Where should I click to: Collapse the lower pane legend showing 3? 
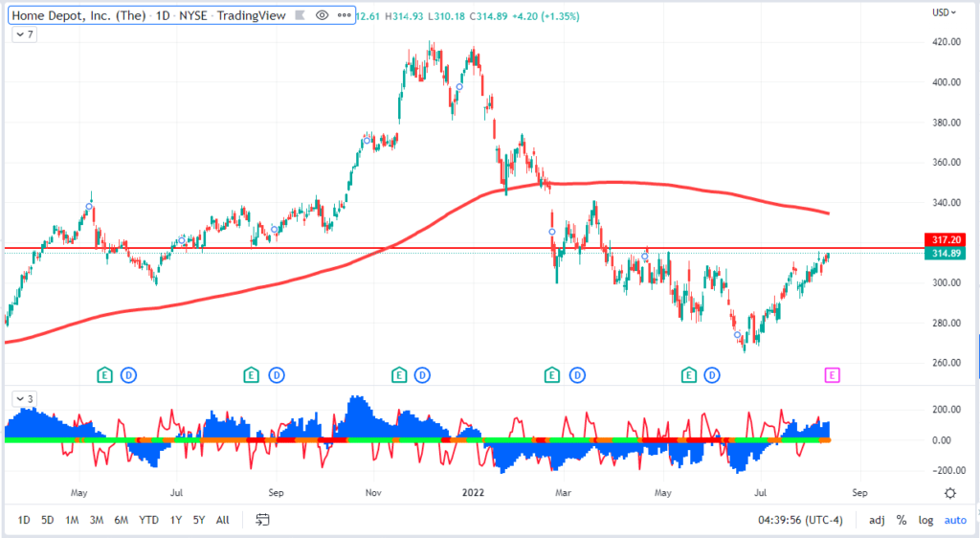click(24, 398)
